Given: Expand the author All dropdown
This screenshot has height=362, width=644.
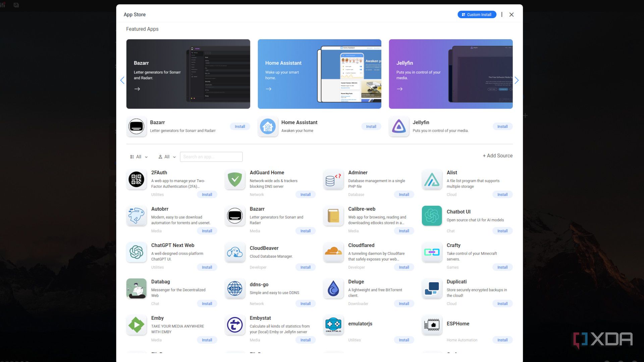Looking at the screenshot, I should pos(167,157).
